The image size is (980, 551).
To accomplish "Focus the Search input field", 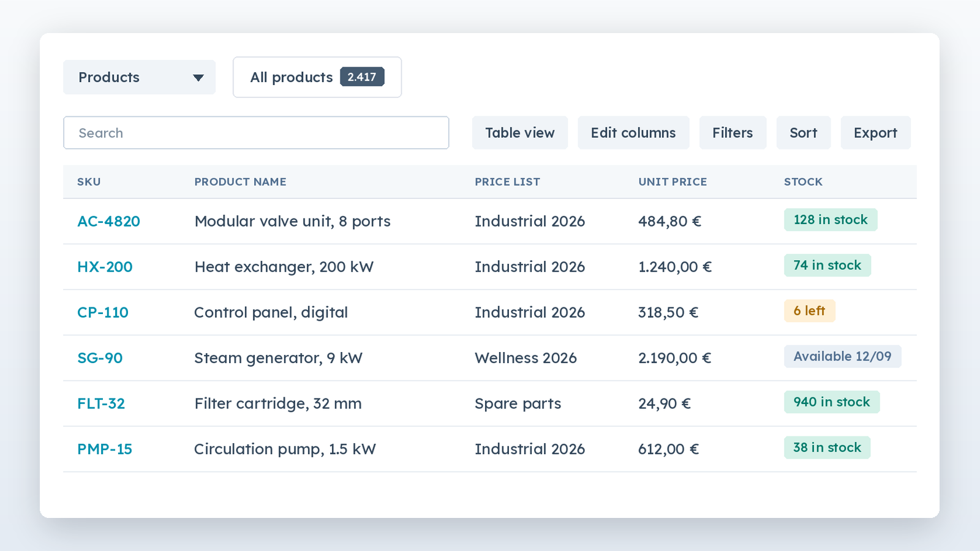I will pyautogui.click(x=256, y=133).
